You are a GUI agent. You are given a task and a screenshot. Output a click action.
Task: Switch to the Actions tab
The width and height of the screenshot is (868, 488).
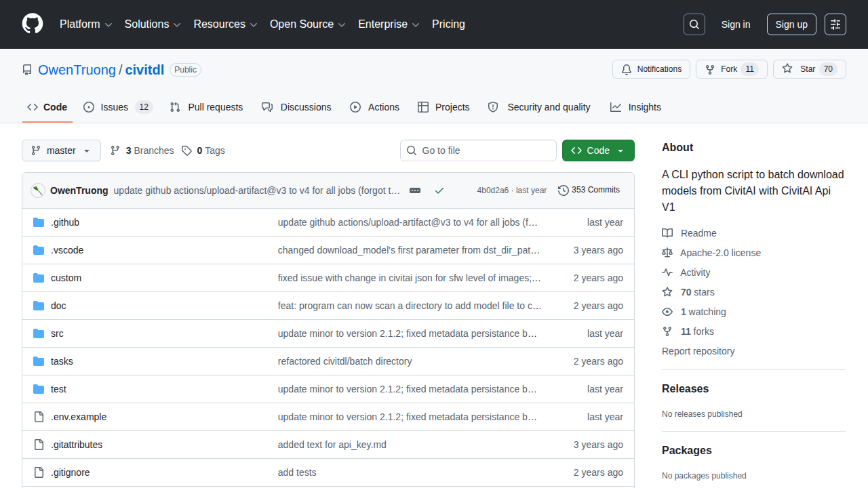(x=374, y=107)
